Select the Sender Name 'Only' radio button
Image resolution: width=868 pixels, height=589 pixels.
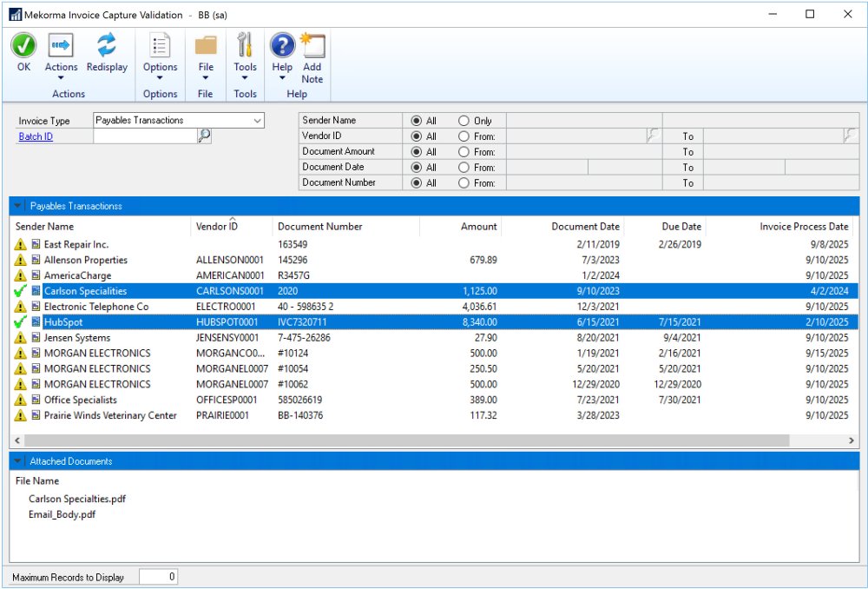point(464,121)
